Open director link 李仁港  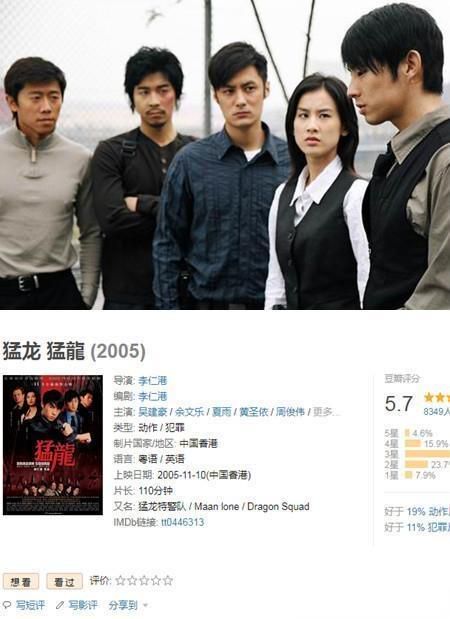pos(152,381)
